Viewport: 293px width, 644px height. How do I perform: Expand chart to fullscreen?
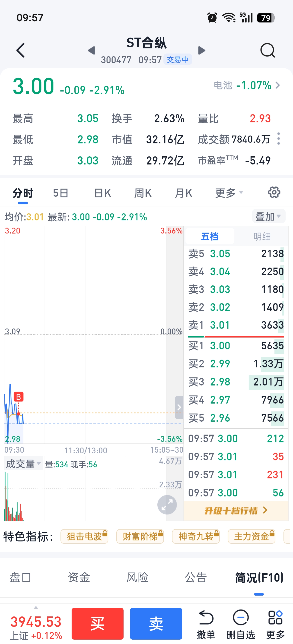tap(167, 505)
